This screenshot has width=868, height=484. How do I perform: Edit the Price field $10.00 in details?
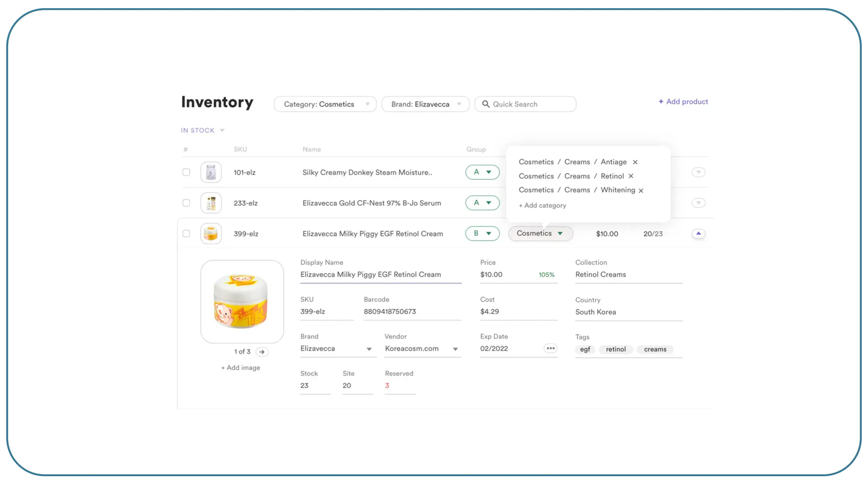click(519, 275)
